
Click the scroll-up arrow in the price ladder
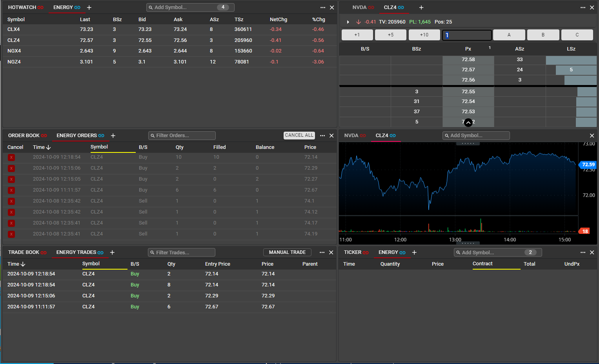(468, 123)
